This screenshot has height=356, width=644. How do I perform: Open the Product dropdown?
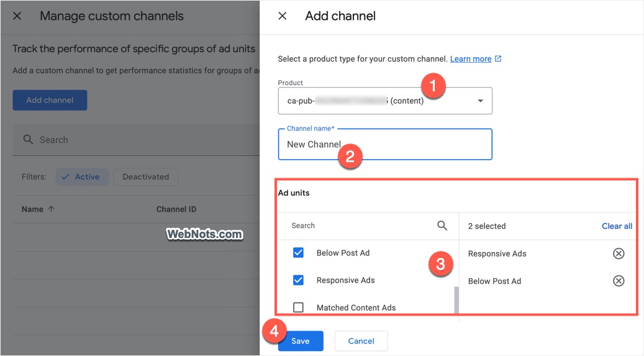point(385,101)
